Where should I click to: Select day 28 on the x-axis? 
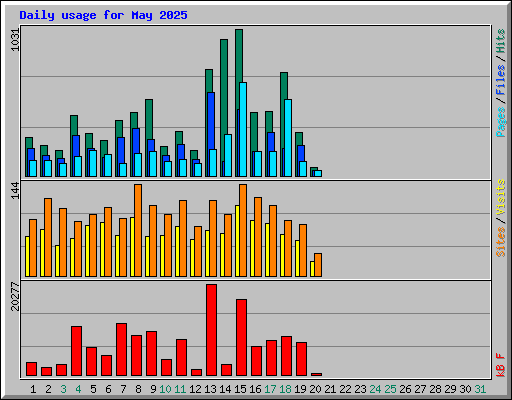(435, 389)
